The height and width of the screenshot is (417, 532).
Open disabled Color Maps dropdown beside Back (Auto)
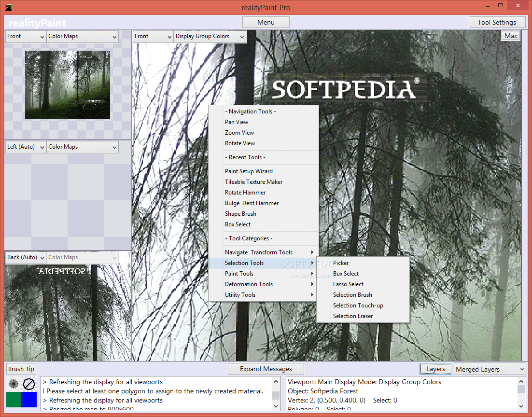click(83, 258)
